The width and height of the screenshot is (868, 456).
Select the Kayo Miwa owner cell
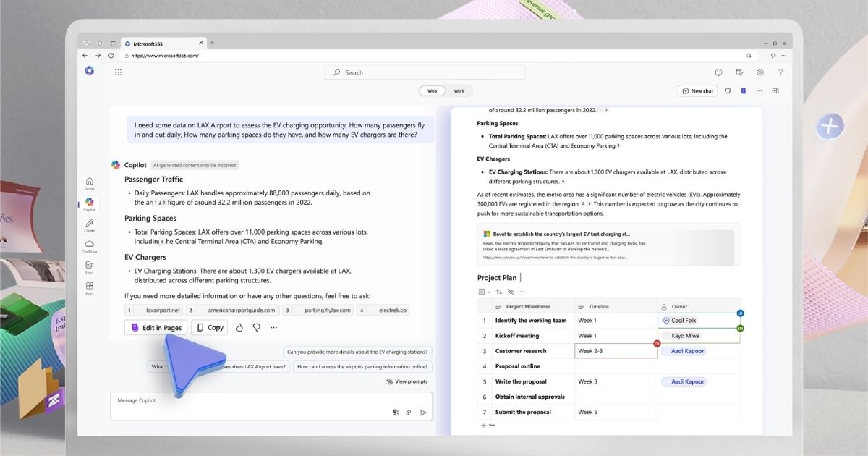(699, 336)
